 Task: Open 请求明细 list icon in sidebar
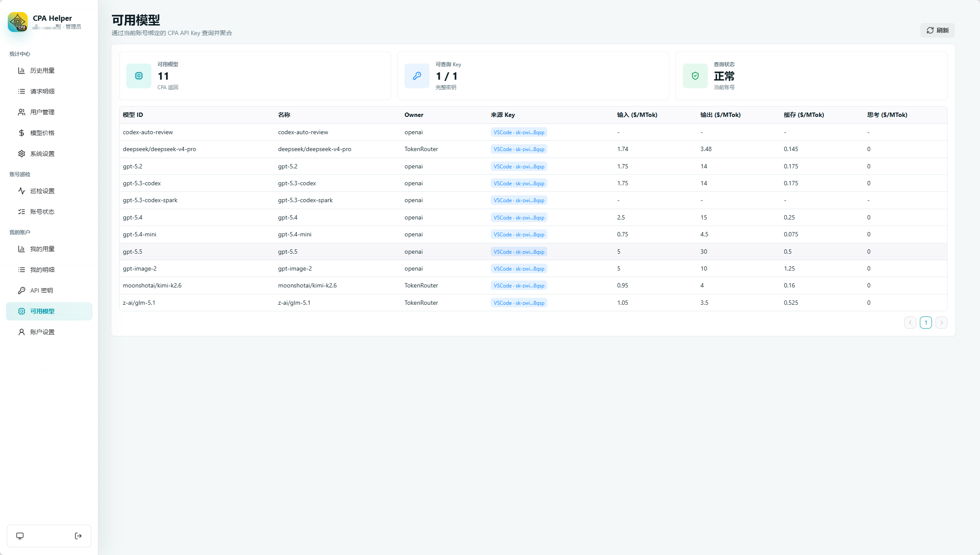pyautogui.click(x=21, y=91)
